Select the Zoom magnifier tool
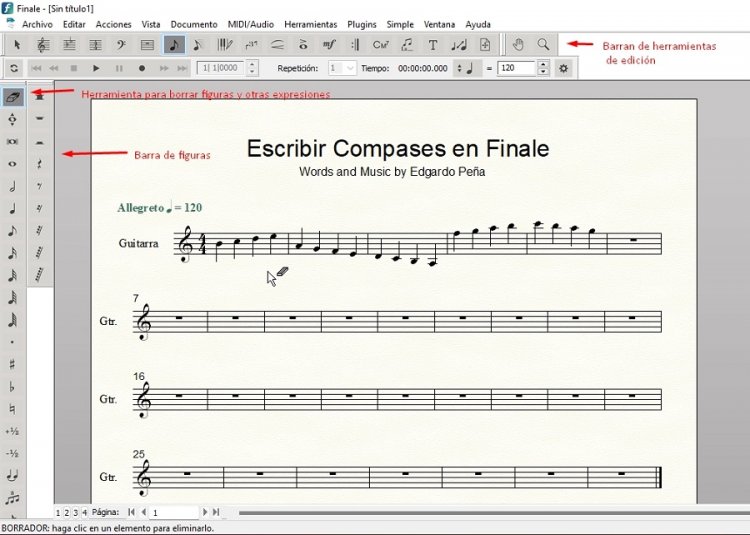This screenshot has height=535, width=750. click(x=543, y=45)
